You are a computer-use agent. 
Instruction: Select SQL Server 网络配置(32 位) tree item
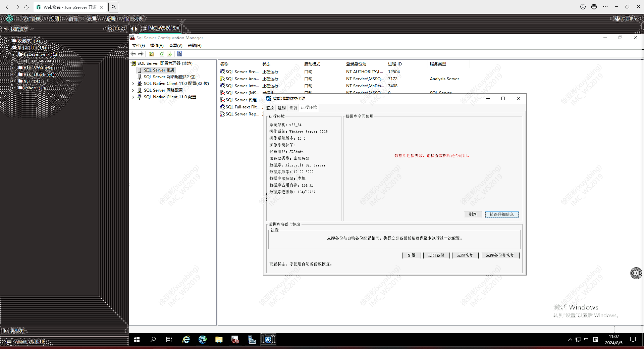[169, 77]
